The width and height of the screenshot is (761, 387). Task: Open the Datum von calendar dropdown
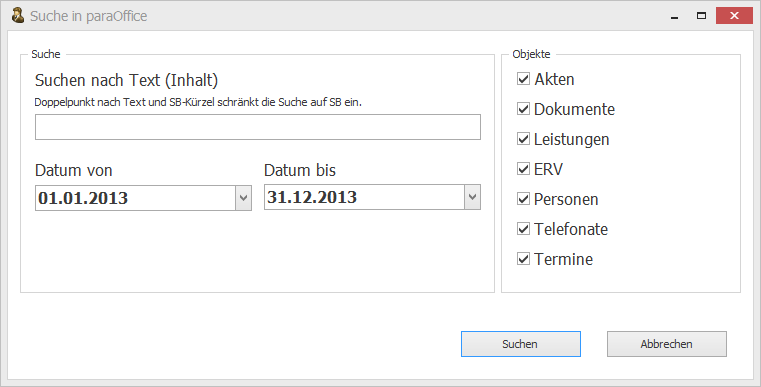pos(243,198)
